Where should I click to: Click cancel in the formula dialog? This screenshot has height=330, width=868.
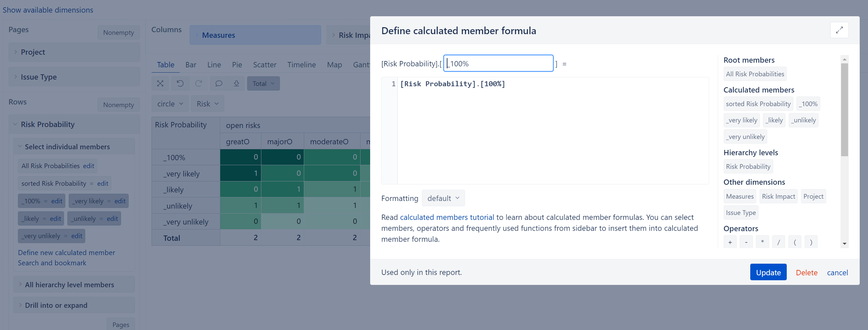click(837, 272)
